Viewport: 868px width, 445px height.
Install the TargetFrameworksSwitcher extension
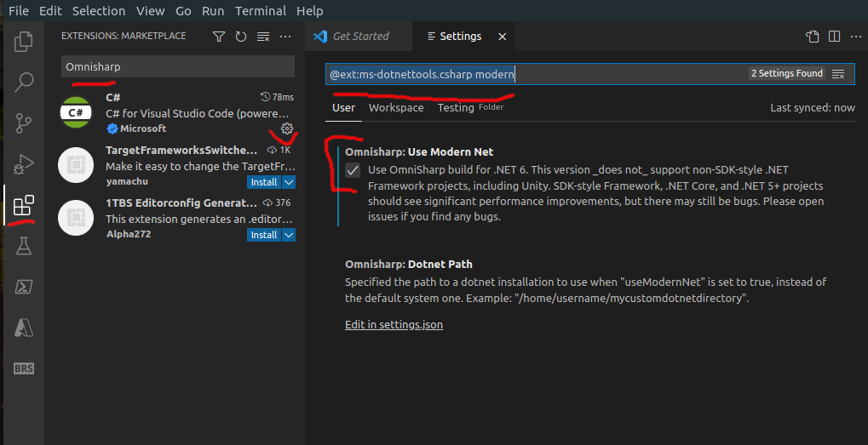point(264,182)
